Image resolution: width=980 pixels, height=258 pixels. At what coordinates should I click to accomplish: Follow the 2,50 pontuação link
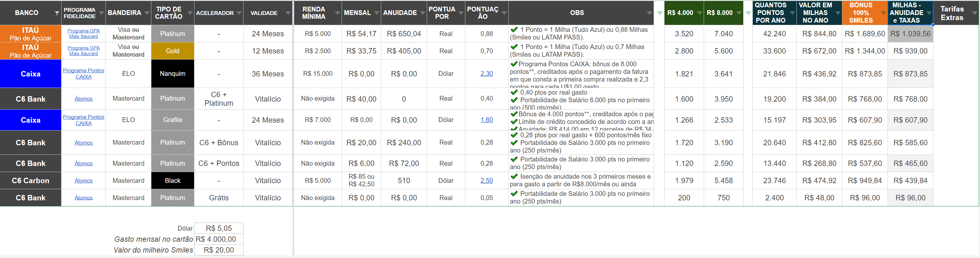coord(487,181)
